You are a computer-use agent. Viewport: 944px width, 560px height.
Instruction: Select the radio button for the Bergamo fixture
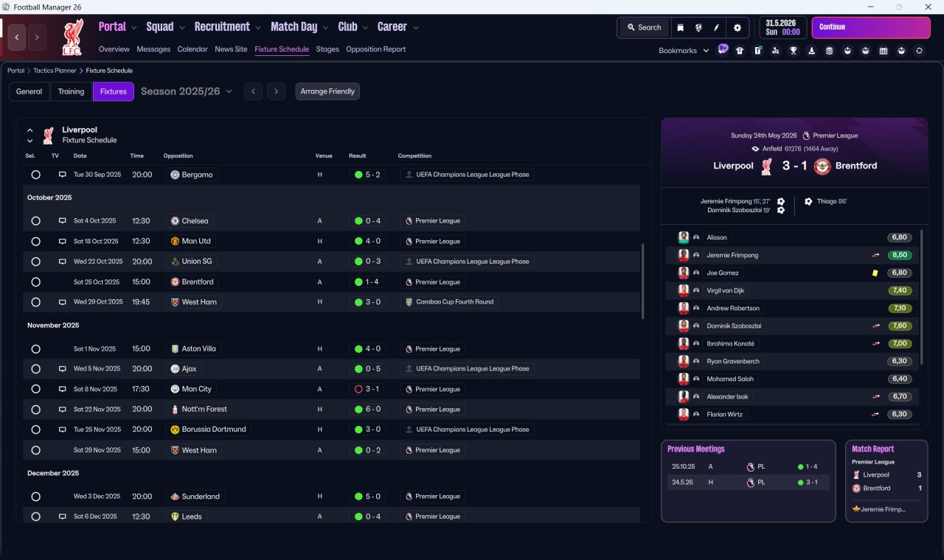[35, 175]
